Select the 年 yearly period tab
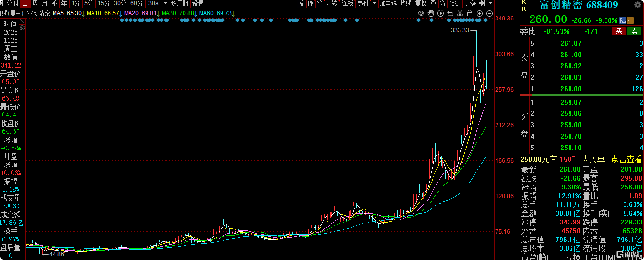 (x=64, y=3)
